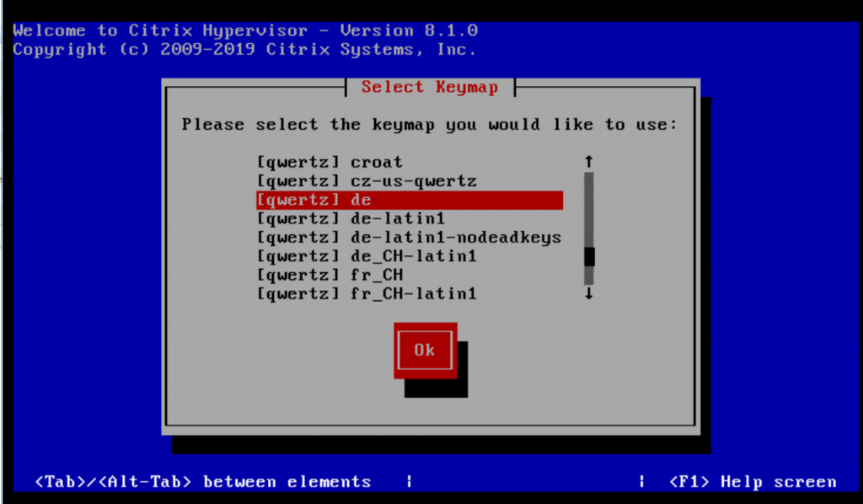Pick the de_CH-latin1 keymap

pyautogui.click(x=409, y=256)
